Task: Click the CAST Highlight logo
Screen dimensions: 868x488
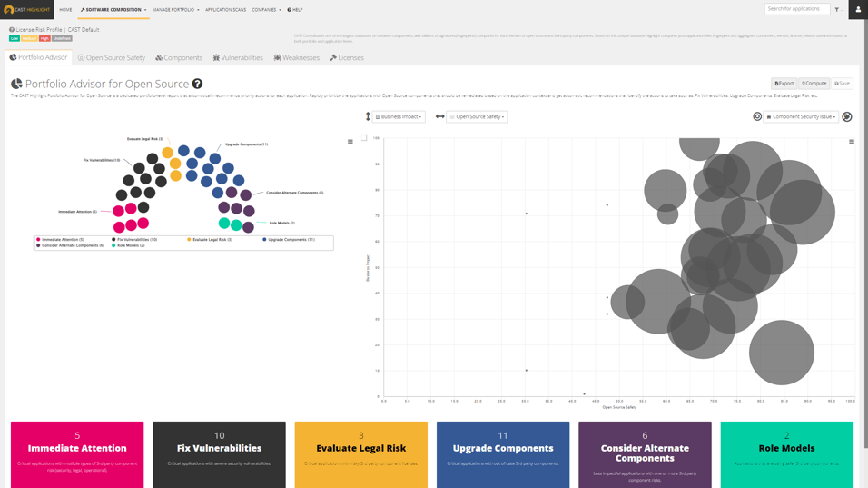Action: pyautogui.click(x=27, y=10)
